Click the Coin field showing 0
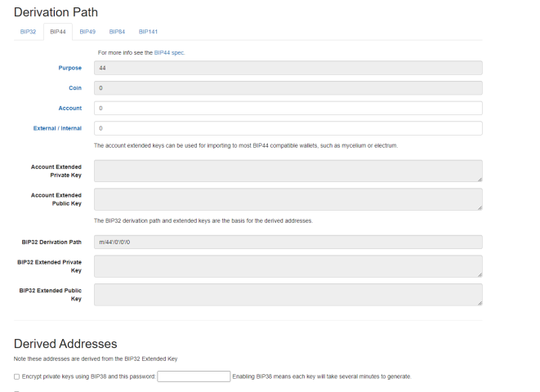The height and width of the screenshot is (392, 540). 288,88
